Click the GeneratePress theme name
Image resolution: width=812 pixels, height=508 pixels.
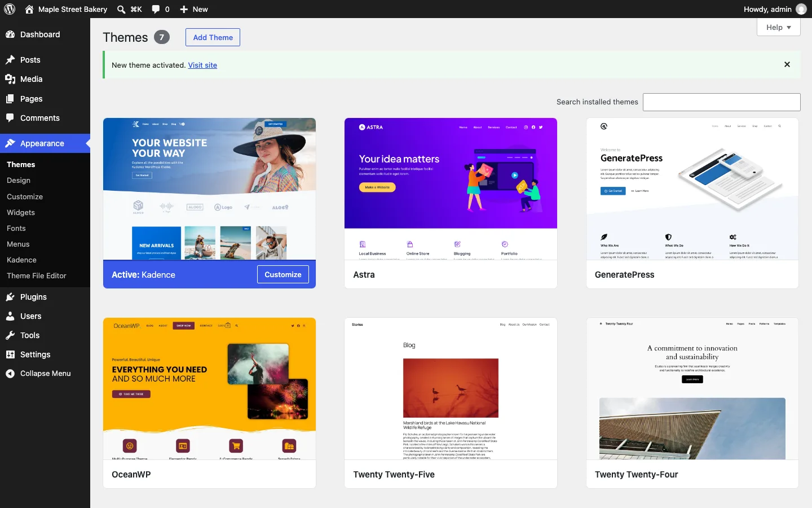(x=624, y=275)
